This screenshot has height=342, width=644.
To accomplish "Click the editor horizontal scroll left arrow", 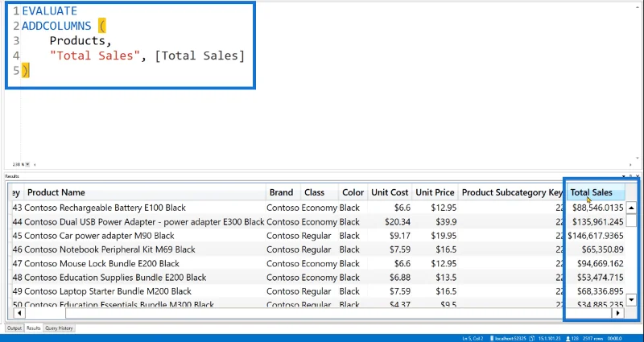I will coord(35,164).
